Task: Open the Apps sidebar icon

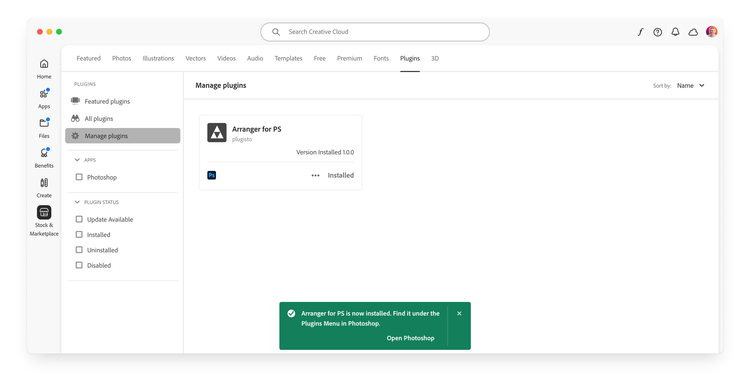Action: tap(44, 94)
